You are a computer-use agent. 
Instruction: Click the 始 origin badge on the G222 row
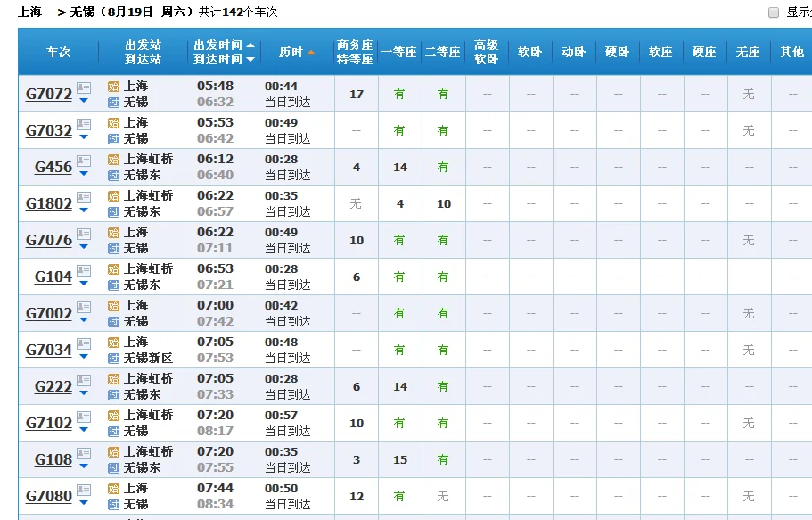[113, 379]
